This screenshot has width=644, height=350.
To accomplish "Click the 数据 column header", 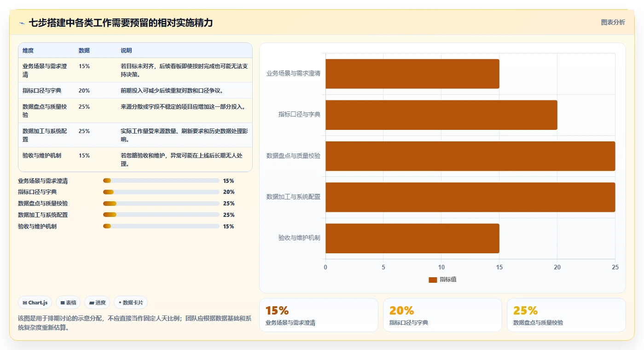I will coord(84,51).
